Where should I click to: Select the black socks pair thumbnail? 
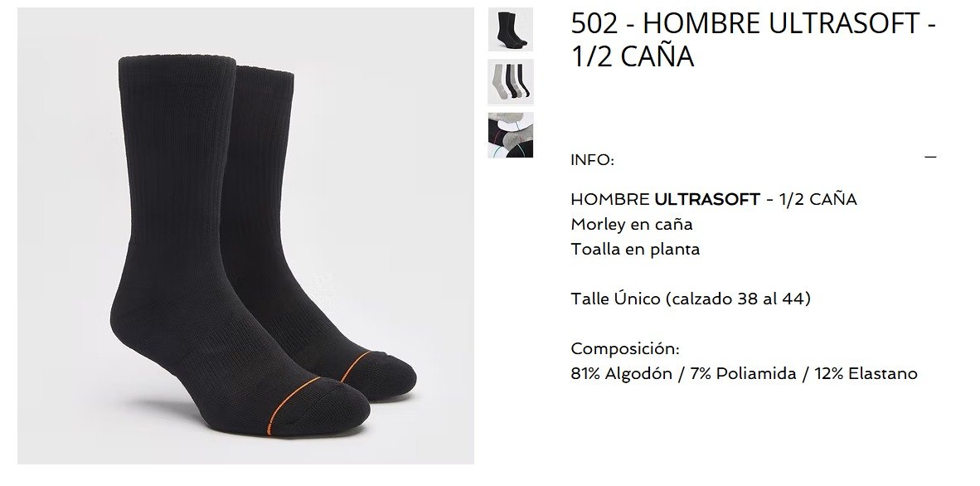point(511,29)
